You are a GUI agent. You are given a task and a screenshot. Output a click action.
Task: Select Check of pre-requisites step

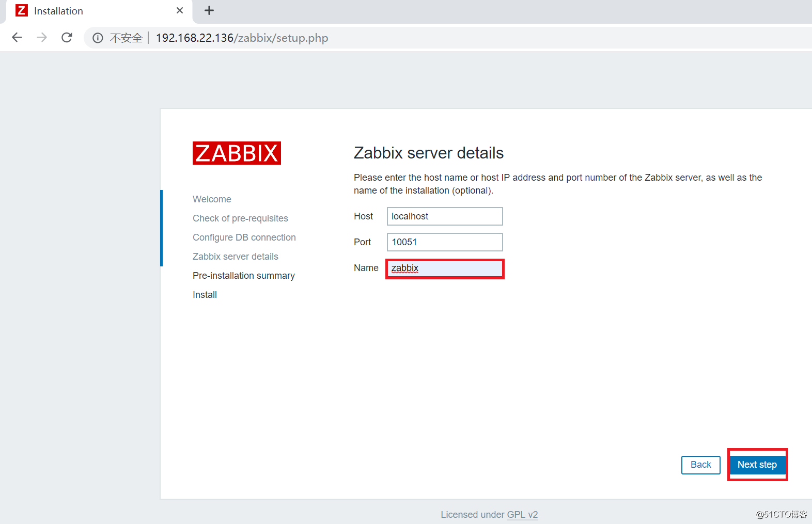(x=240, y=218)
